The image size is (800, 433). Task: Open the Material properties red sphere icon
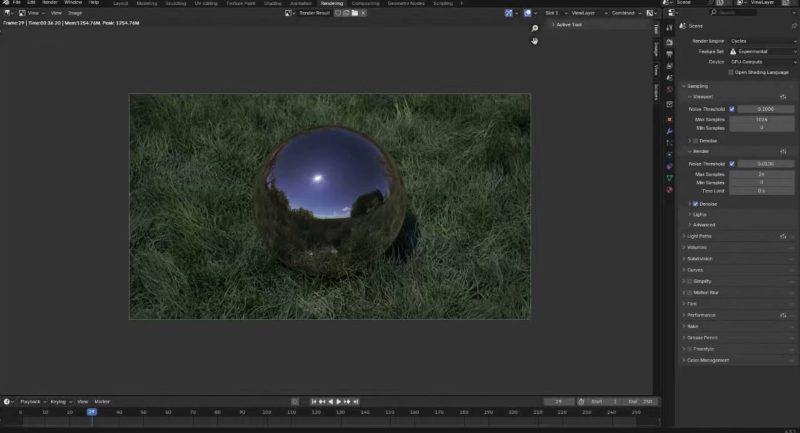(x=669, y=190)
